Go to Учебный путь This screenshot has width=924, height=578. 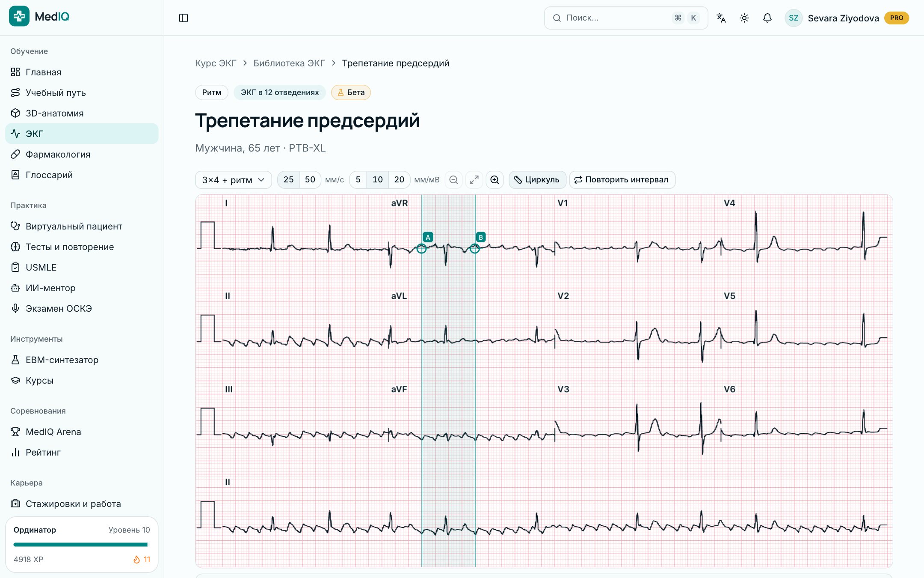(x=82, y=92)
